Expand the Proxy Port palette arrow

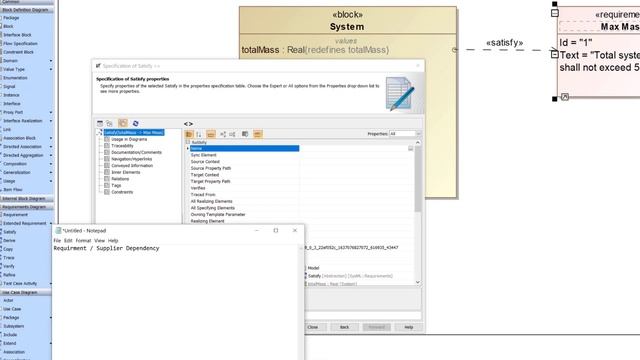(51, 112)
